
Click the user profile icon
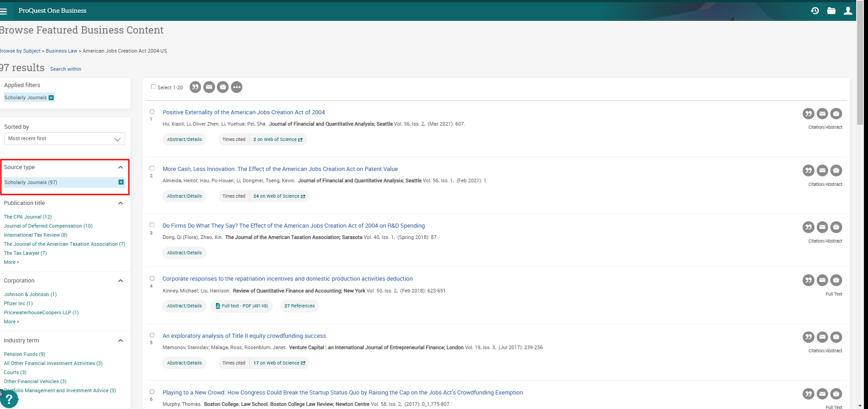(848, 10)
